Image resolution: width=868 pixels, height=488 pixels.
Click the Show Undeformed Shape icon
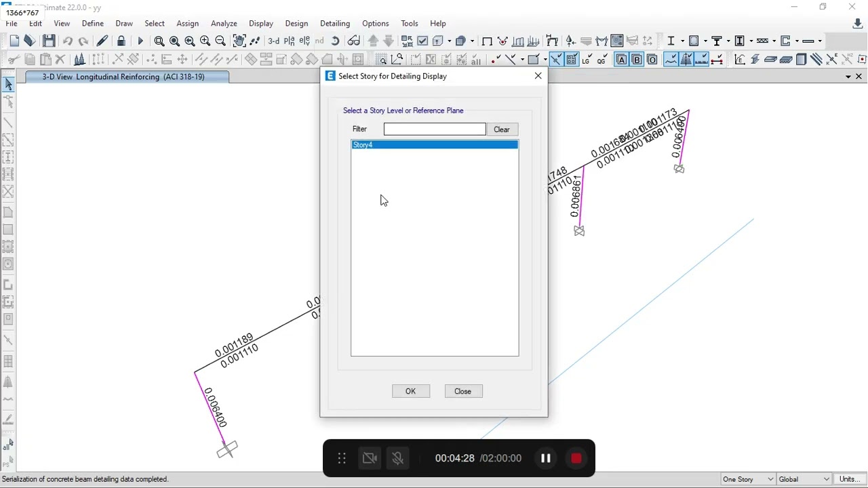point(487,41)
